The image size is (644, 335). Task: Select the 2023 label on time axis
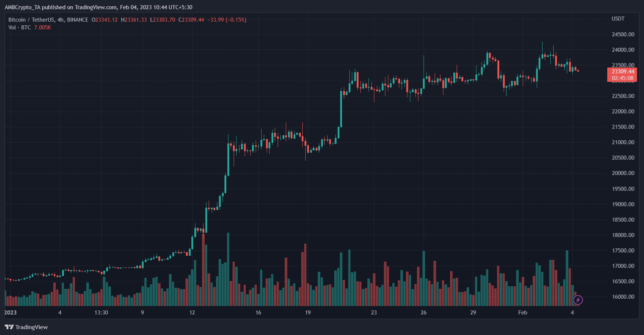pos(10,313)
